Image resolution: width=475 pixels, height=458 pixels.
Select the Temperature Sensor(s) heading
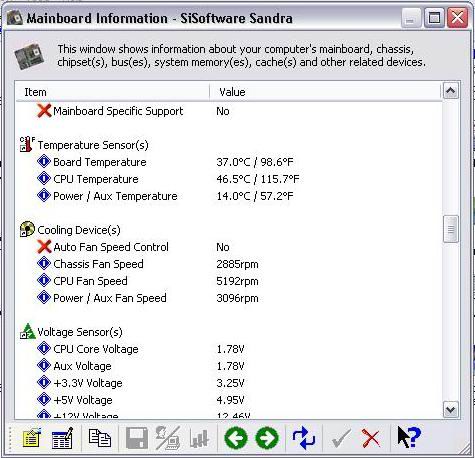[93, 145]
